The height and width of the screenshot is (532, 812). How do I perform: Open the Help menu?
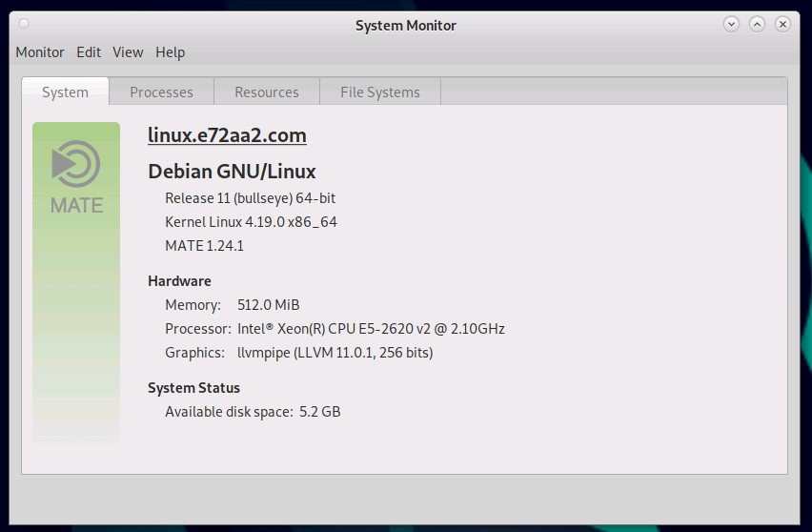(171, 52)
